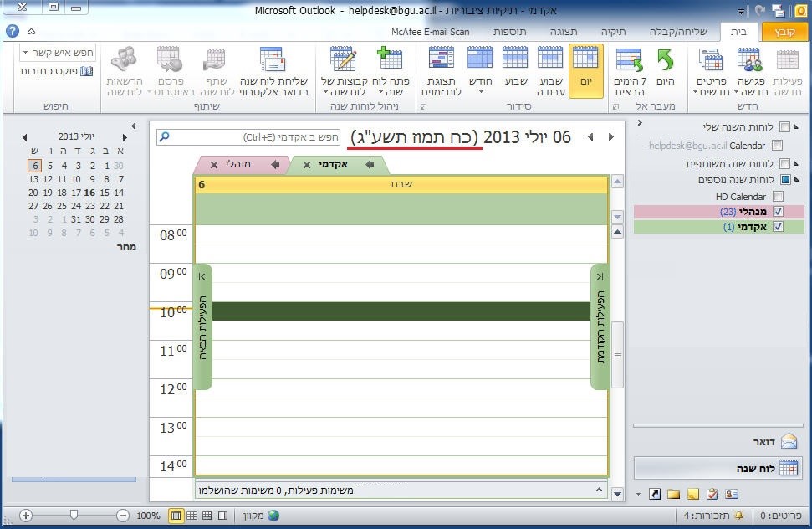
Task: Collapse the לוחות שנה משותפים group triangle
Action: [796, 164]
